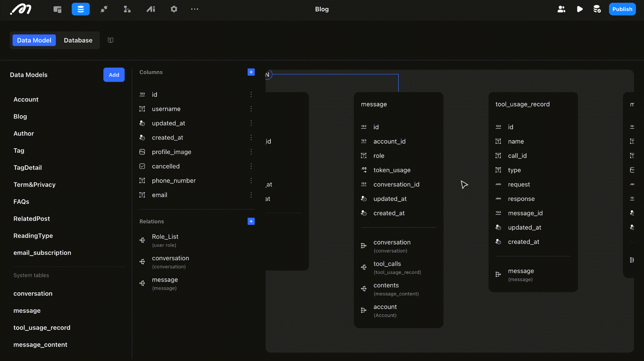Click the plus icon to add a column

point(251,72)
